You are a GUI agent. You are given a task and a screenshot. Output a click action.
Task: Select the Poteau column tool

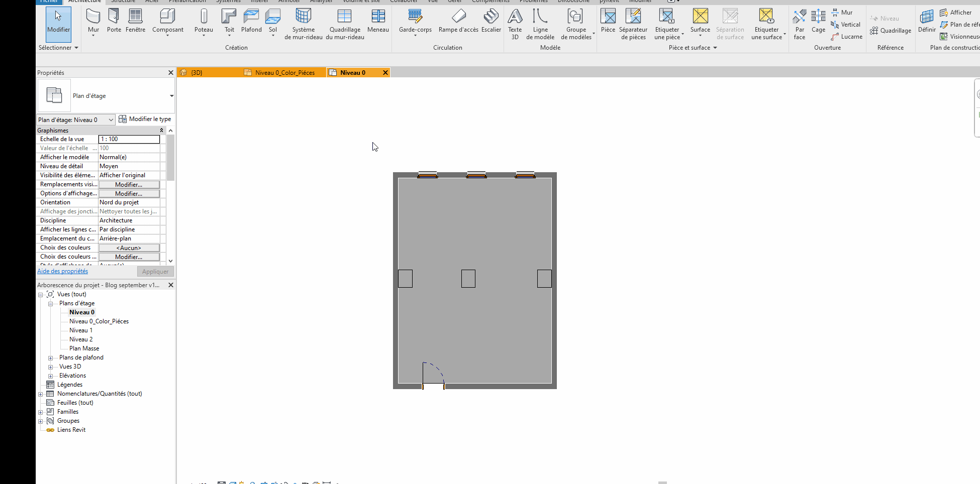pyautogui.click(x=204, y=21)
